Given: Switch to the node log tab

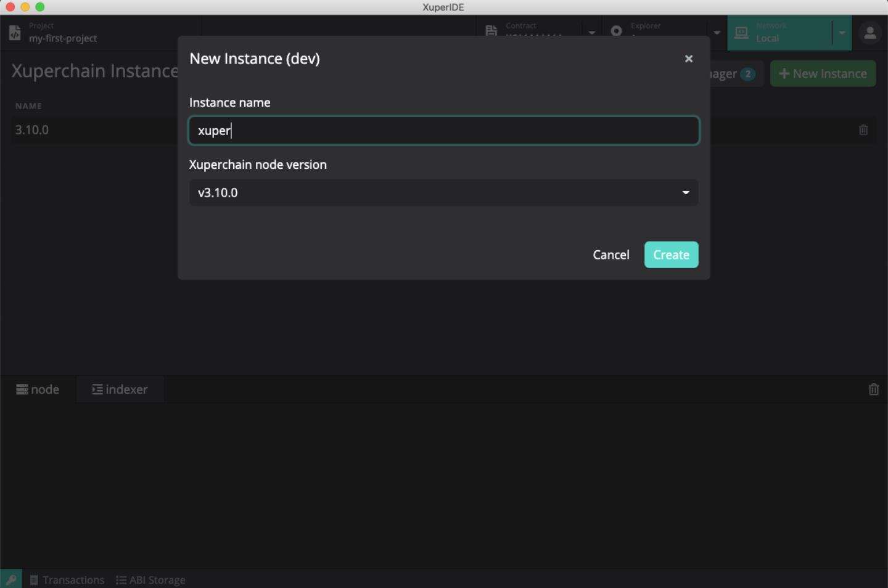Looking at the screenshot, I should 38,390.
